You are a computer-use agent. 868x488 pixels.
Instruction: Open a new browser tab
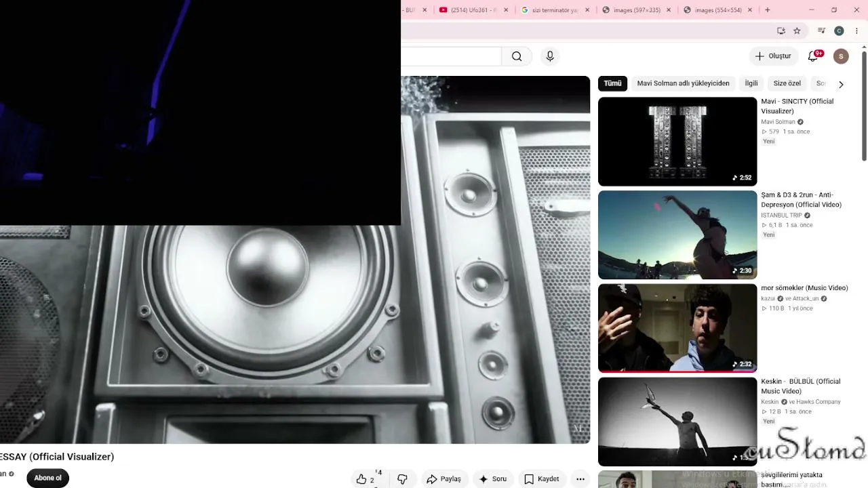[767, 10]
